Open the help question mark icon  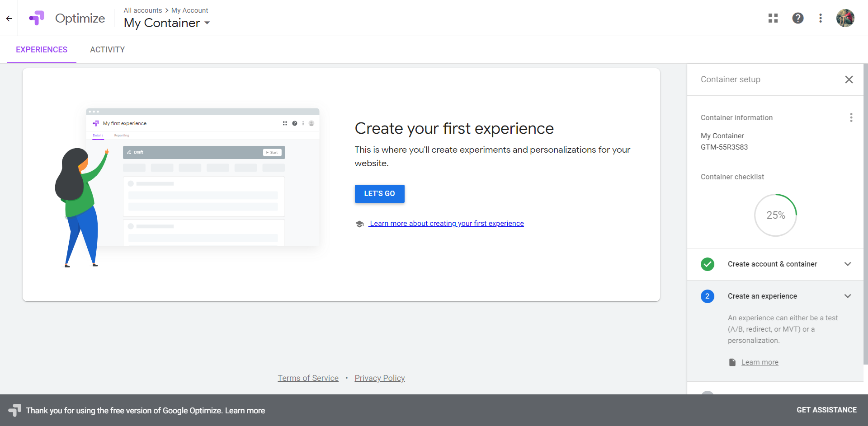798,18
